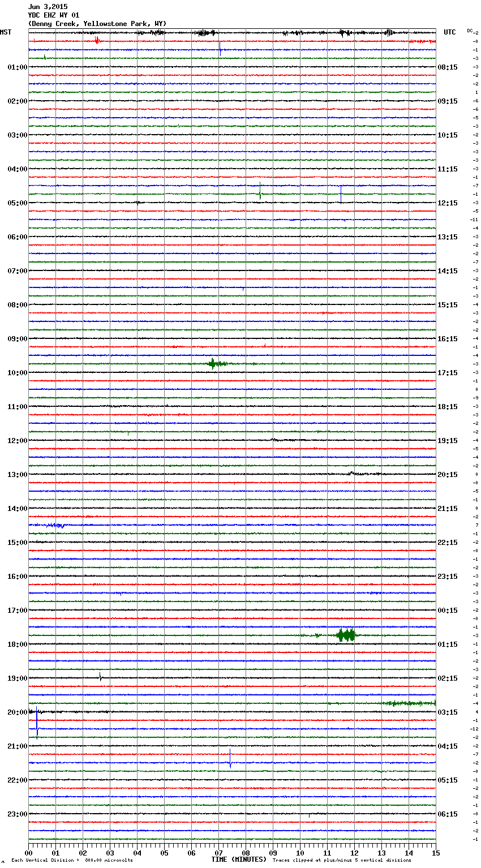Click the 12:15 UTC time label
This screenshot has height=868, width=481.
point(448,203)
